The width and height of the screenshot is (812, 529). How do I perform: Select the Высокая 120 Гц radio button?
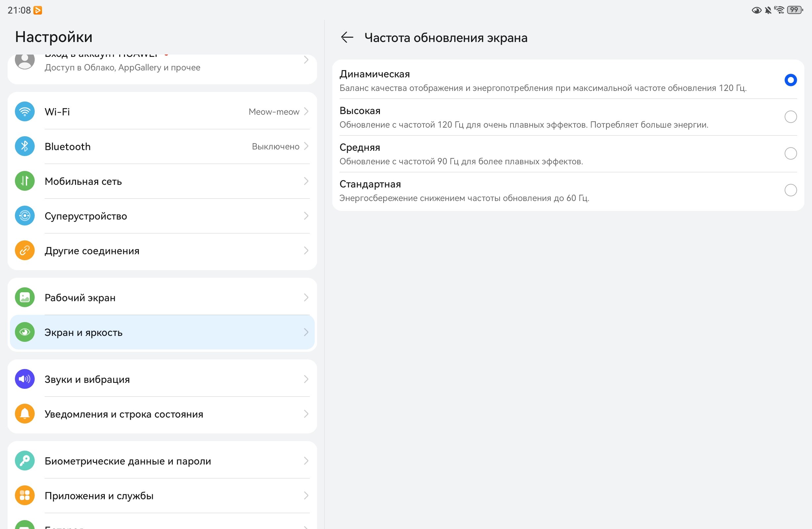pyautogui.click(x=791, y=117)
